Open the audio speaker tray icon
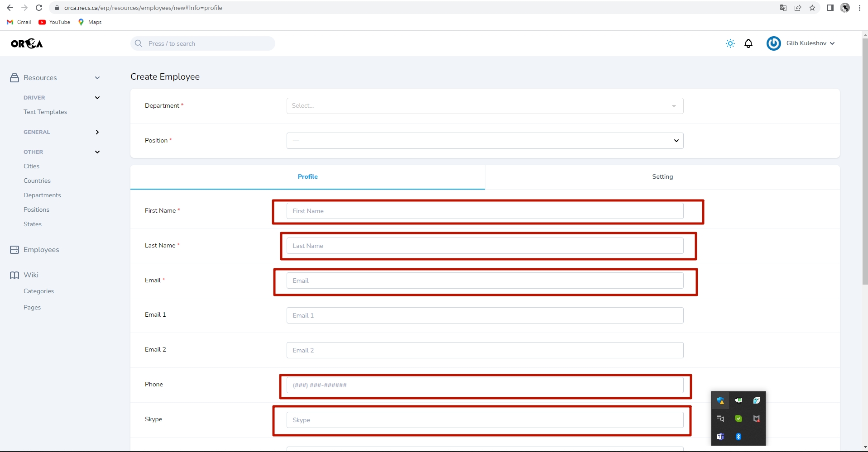The height and width of the screenshot is (452, 868). click(x=720, y=419)
